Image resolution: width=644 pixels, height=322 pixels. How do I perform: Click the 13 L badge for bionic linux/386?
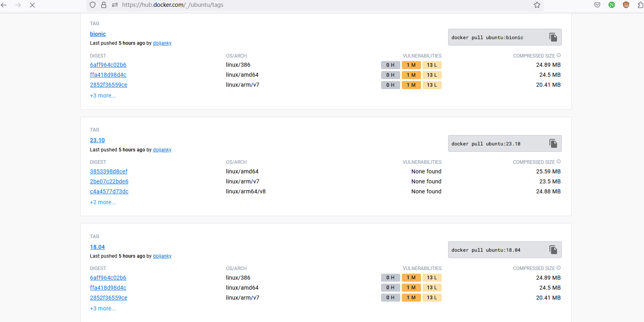pyautogui.click(x=432, y=65)
